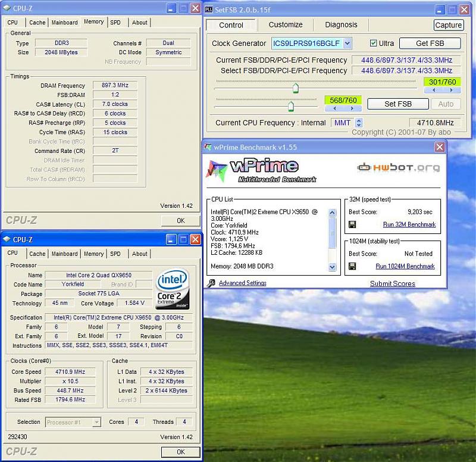Click OK in the bottom CPU-Z CPU window
This screenshot has height=462, width=476.
[181, 452]
